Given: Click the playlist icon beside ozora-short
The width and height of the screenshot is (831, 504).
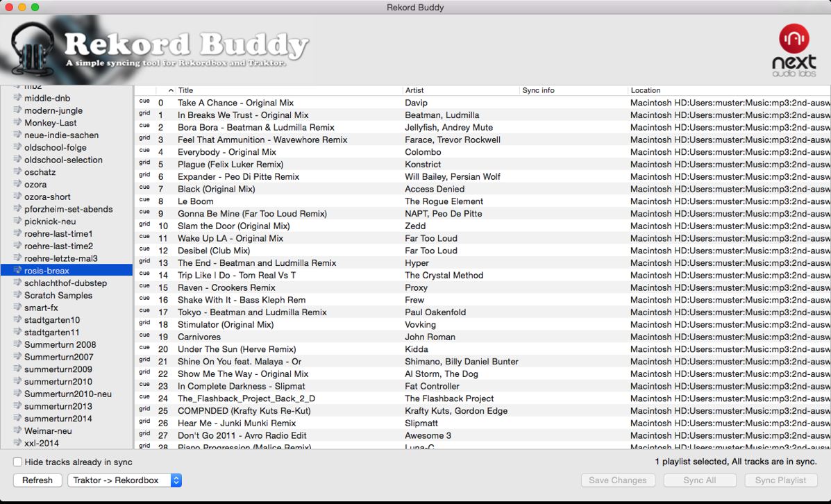Looking at the screenshot, I should coord(17,196).
